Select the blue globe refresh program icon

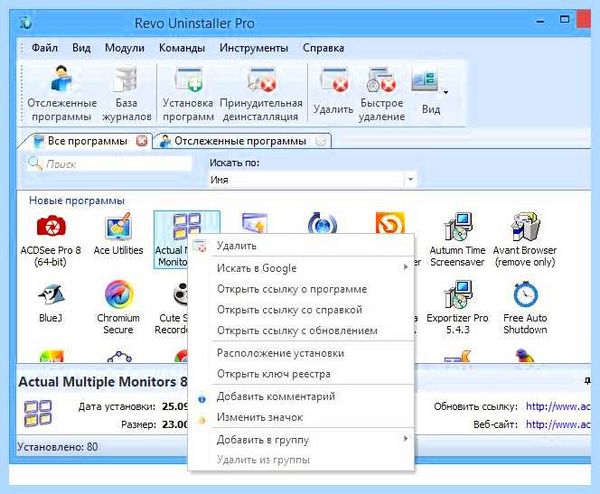tap(322, 223)
